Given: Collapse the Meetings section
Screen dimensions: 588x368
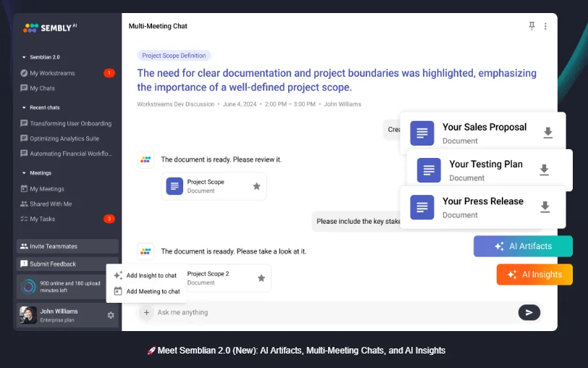Looking at the screenshot, I should pyautogui.click(x=24, y=173).
